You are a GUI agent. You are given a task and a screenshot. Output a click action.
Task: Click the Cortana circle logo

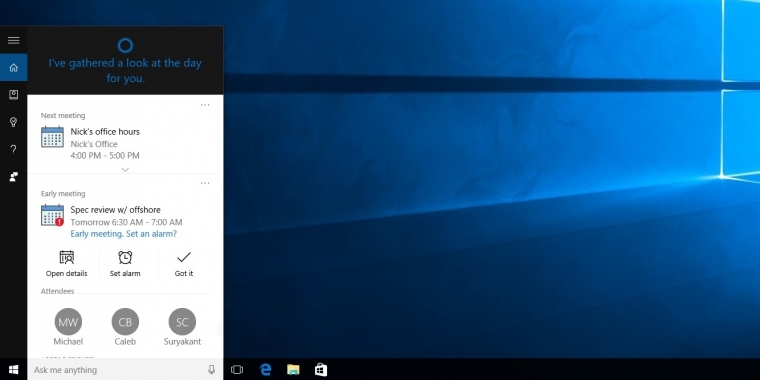[x=125, y=46]
